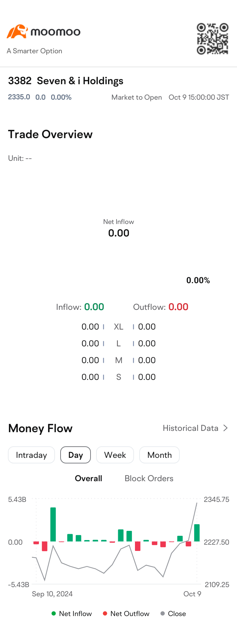The width and height of the screenshot is (237, 644).
Task: Click the Net Inflow green legend dot
Action: [x=54, y=613]
